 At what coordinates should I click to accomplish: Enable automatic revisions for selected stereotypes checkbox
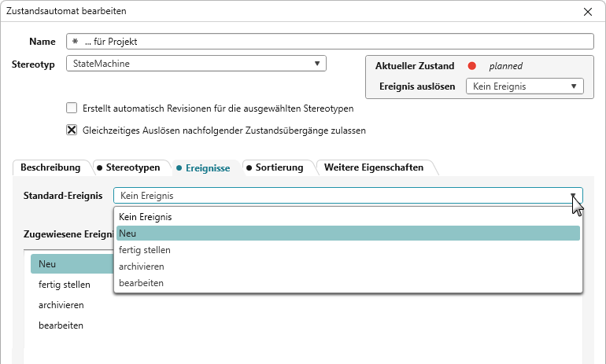coord(72,108)
